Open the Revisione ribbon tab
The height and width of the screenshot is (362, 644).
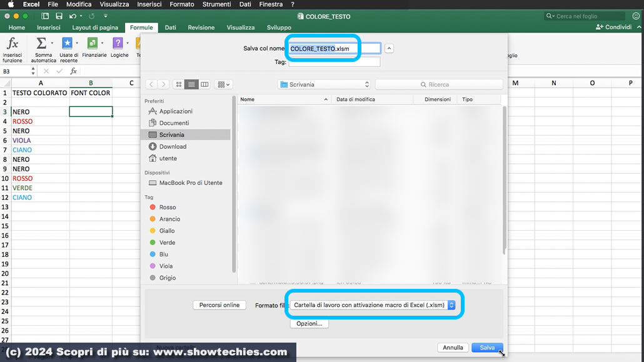[x=201, y=28]
